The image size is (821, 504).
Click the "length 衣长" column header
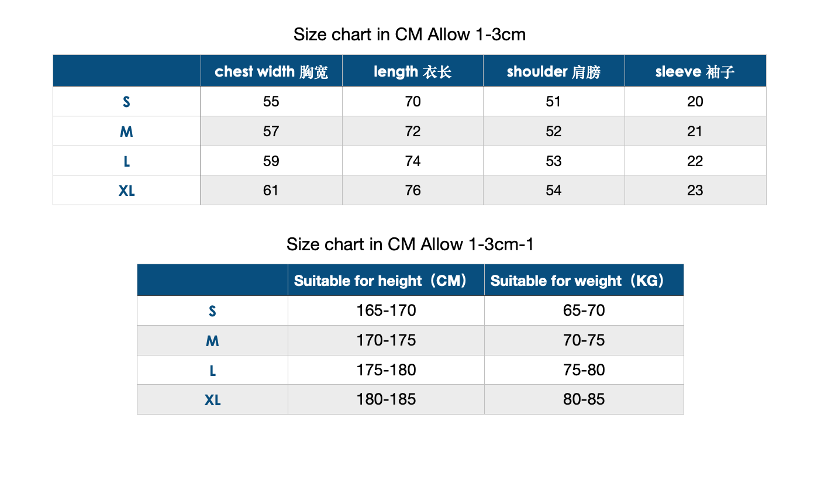412,71
